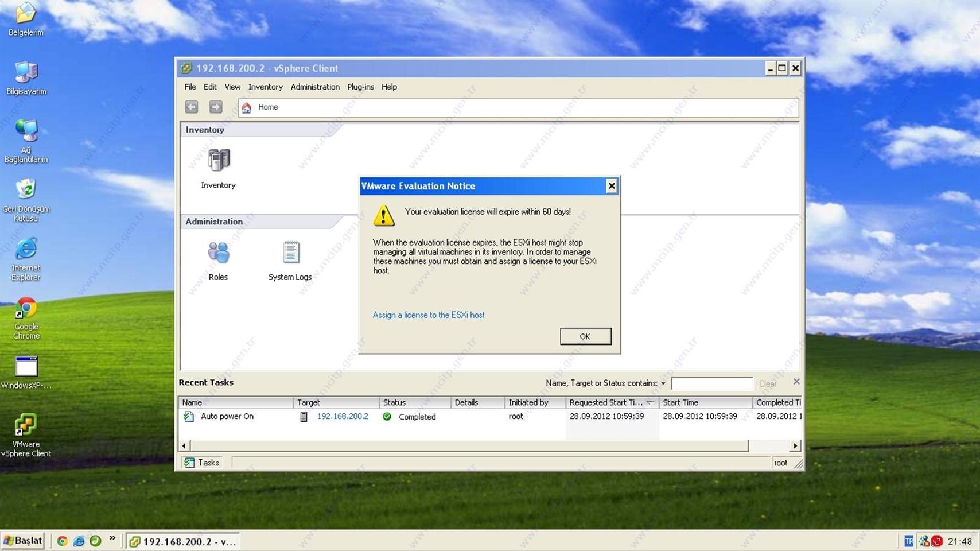
Task: Click the host icon beside 192.168.200.2 target
Action: 304,417
